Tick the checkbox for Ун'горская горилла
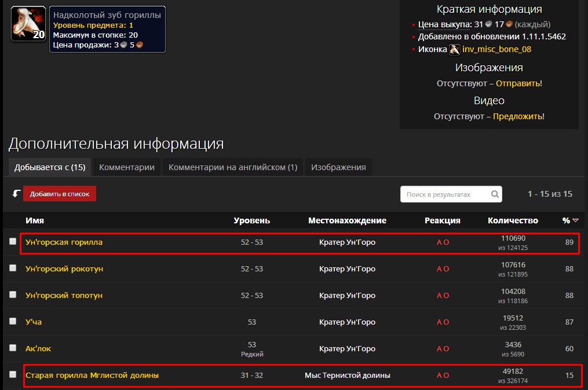Screen dimensions: 588x390 point(13,242)
